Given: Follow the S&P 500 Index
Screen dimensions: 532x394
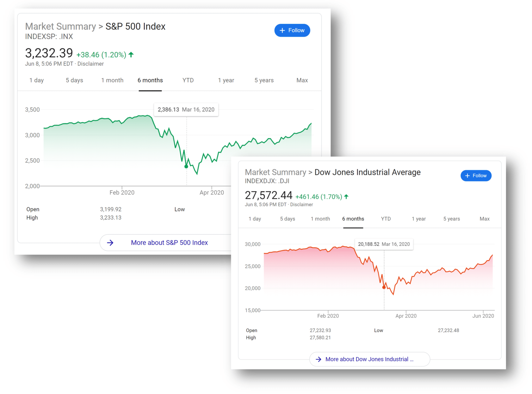Looking at the screenshot, I should point(292,30).
